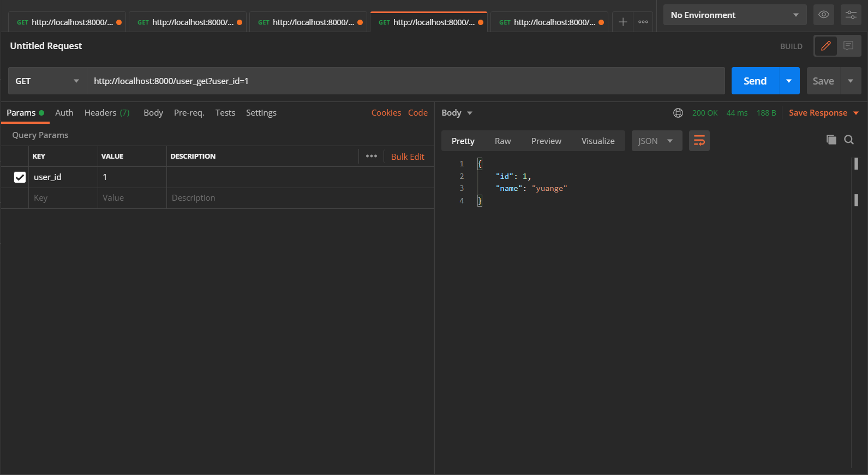Click Save Response
The image size is (868, 475).
(818, 113)
